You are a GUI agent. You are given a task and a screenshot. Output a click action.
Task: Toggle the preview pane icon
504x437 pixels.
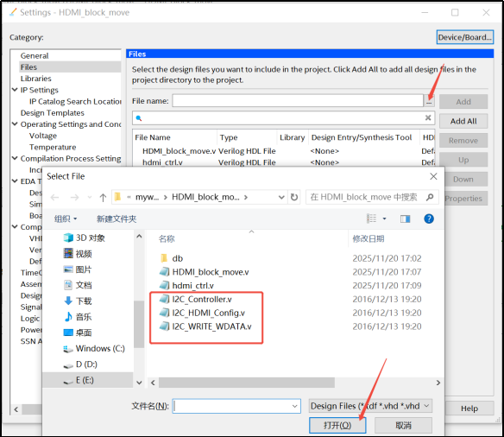(x=405, y=219)
